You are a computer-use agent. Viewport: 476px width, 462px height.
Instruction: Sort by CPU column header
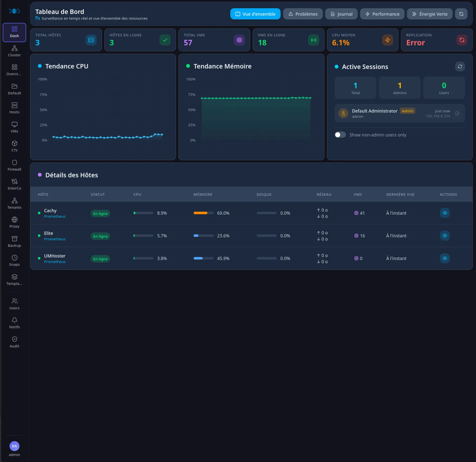click(x=137, y=194)
